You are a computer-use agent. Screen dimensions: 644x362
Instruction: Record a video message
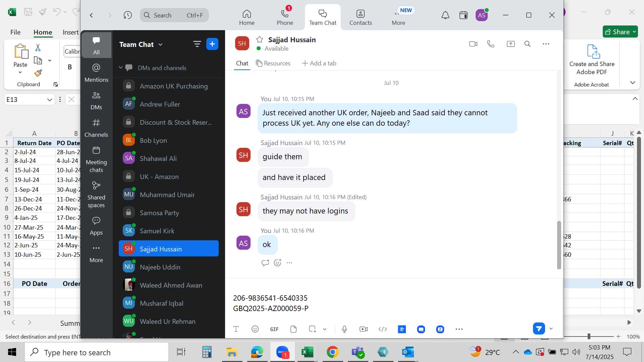(x=364, y=329)
